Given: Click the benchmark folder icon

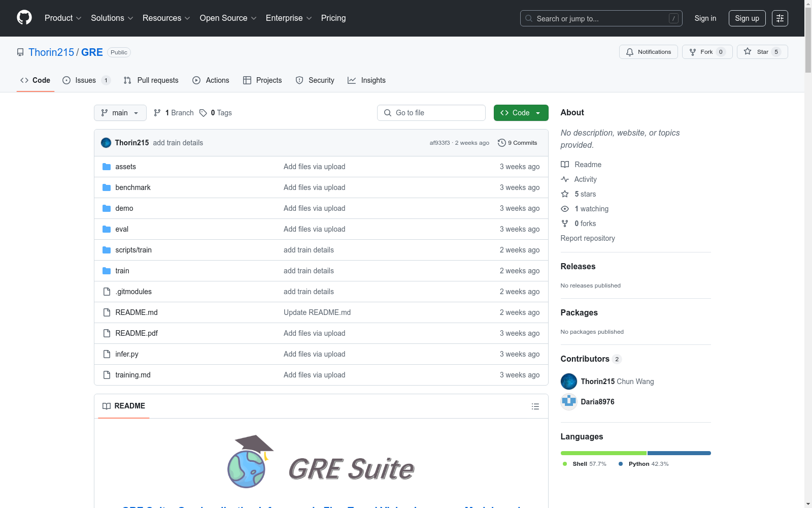Looking at the screenshot, I should [x=107, y=187].
